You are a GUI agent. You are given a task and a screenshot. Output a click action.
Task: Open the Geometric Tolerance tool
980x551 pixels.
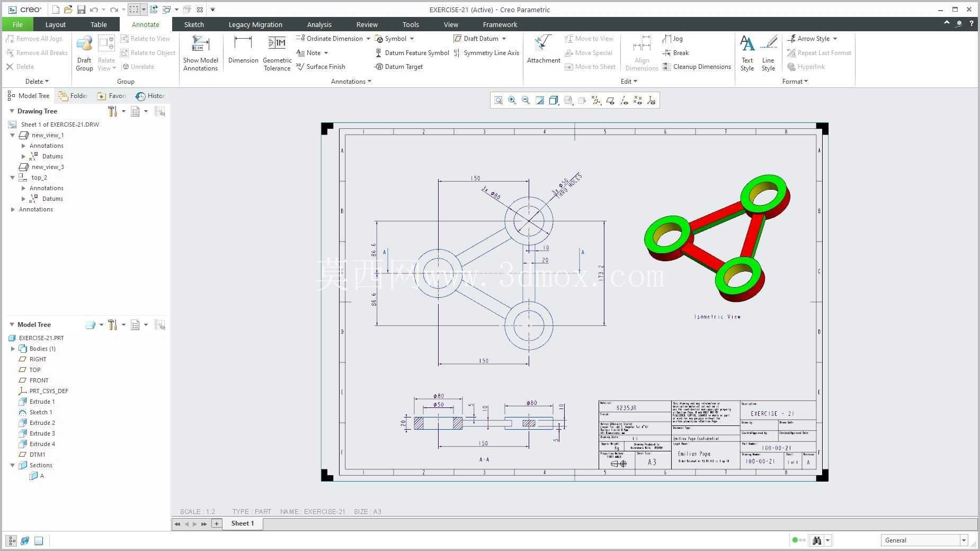[277, 53]
